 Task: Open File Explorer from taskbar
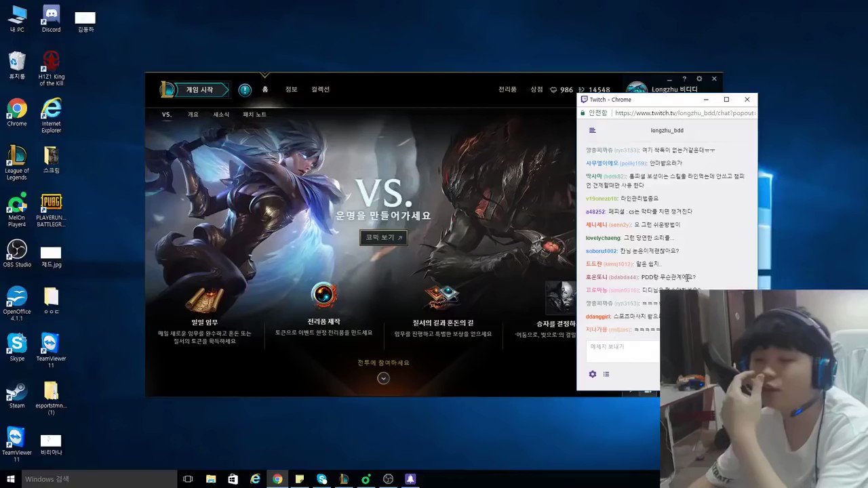210,479
